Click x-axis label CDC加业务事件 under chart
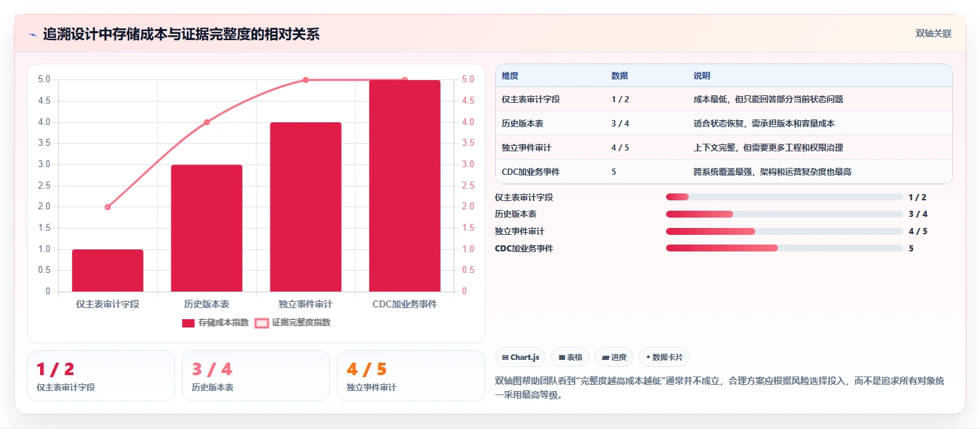Viewport: 980px width, 429px height. [x=405, y=304]
